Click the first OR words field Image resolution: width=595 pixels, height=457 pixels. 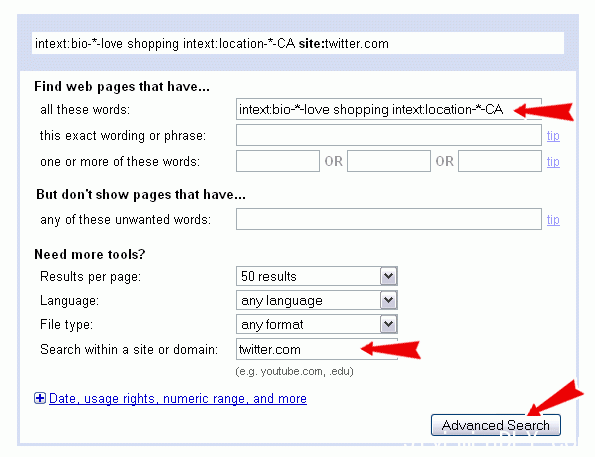[278, 161]
